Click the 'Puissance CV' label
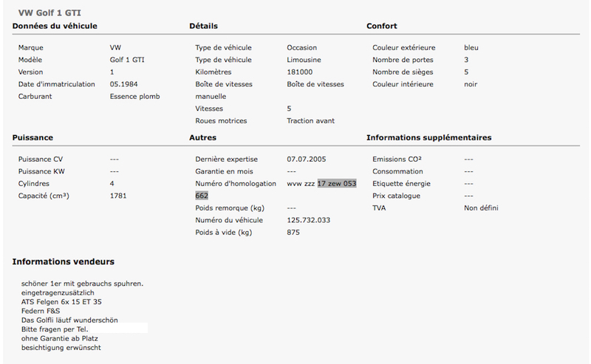The image size is (591, 364). (x=41, y=159)
